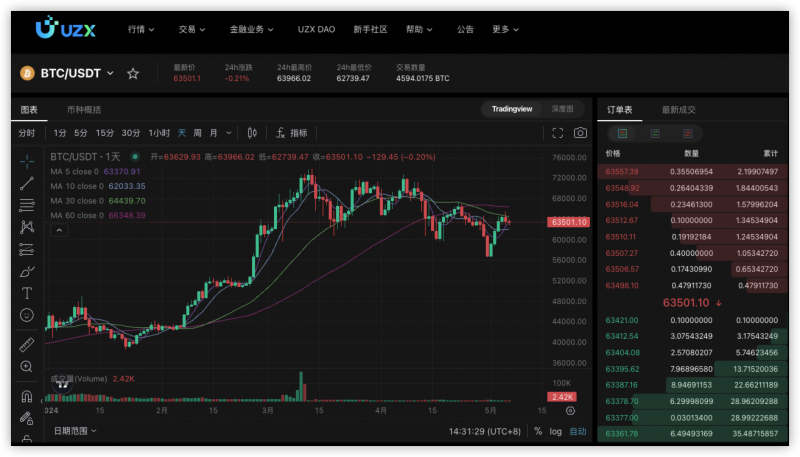Open the 行情 dropdown menu
This screenshot has width=800, height=457.
click(141, 30)
